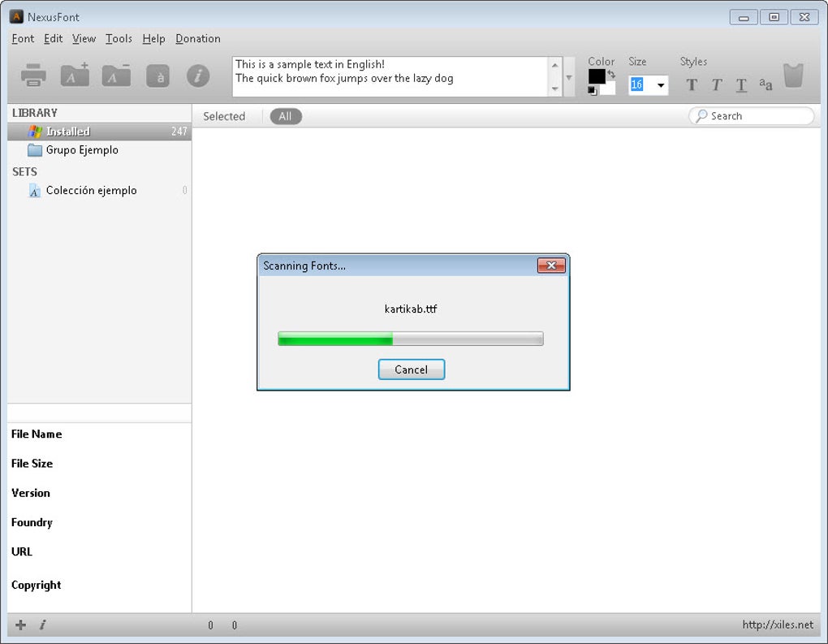Click the trash bin icon
The height and width of the screenshot is (644, 828).
pos(793,76)
